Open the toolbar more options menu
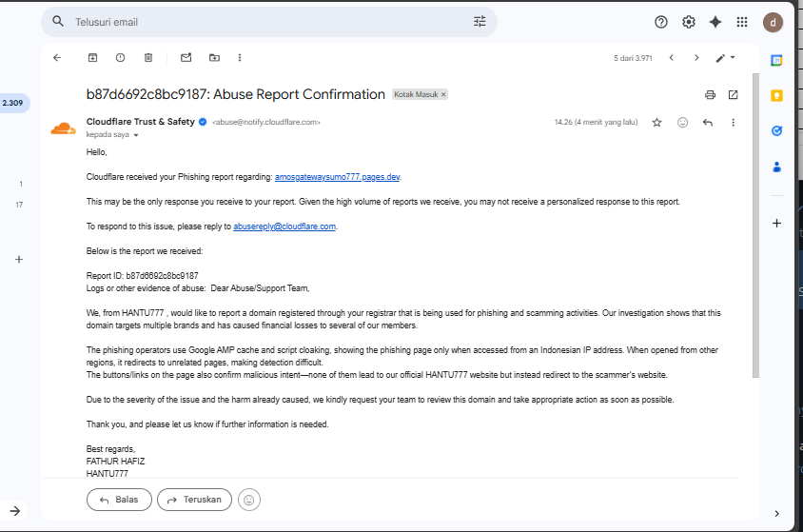The height and width of the screenshot is (532, 803). (240, 58)
